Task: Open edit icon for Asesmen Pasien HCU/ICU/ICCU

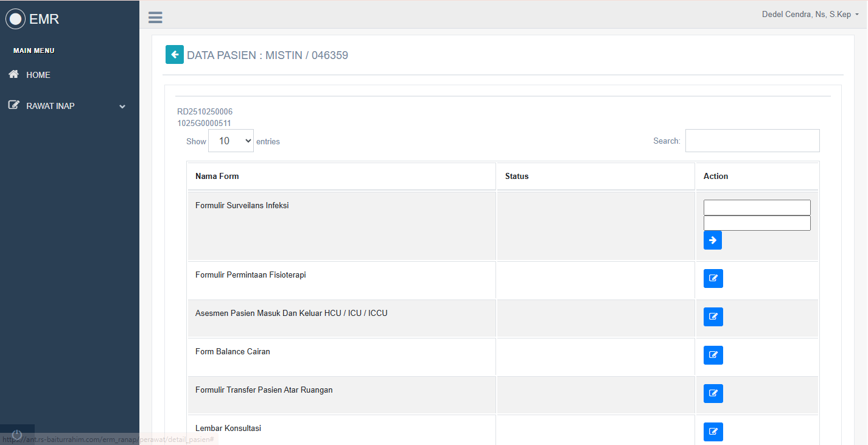Action: pos(713,317)
